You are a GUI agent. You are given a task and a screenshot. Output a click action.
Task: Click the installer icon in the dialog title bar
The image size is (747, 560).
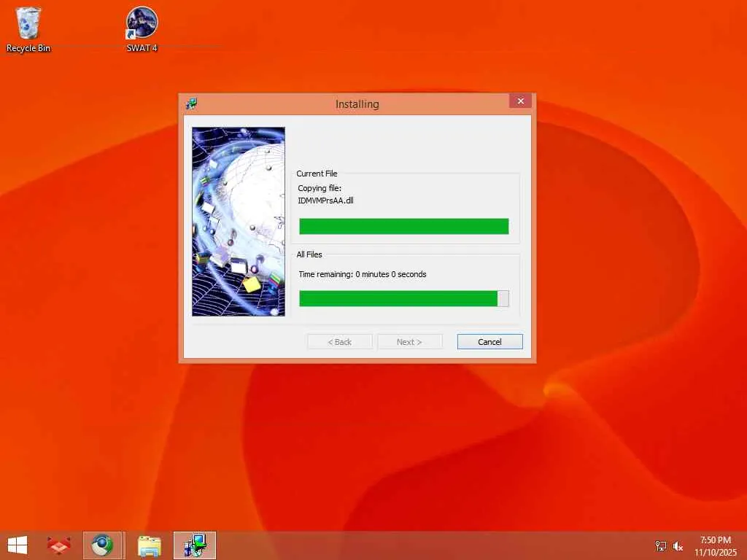click(192, 104)
